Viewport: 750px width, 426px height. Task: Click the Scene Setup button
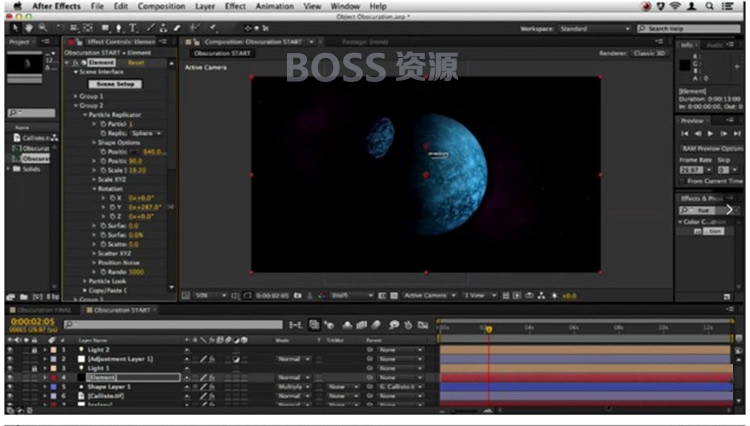click(x=115, y=84)
